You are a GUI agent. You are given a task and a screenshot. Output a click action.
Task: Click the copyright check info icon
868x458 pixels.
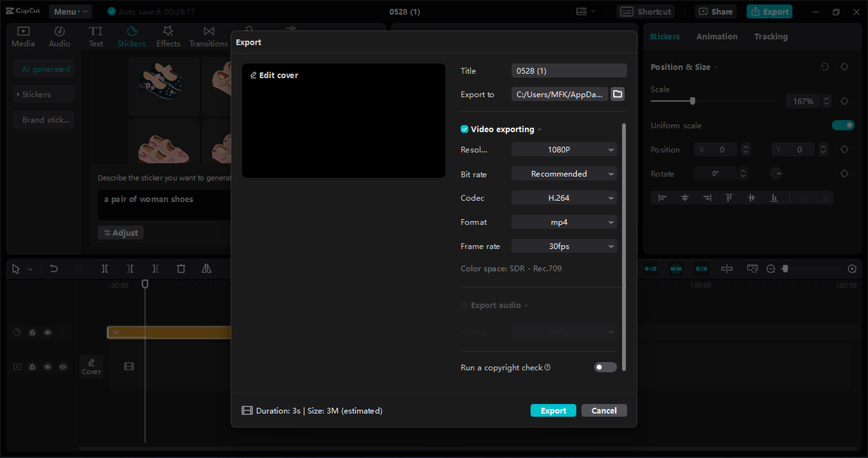pos(547,367)
